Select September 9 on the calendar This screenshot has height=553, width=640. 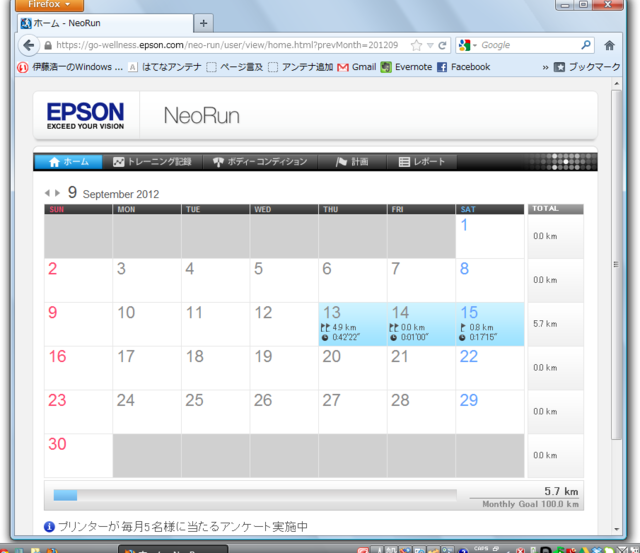point(78,324)
